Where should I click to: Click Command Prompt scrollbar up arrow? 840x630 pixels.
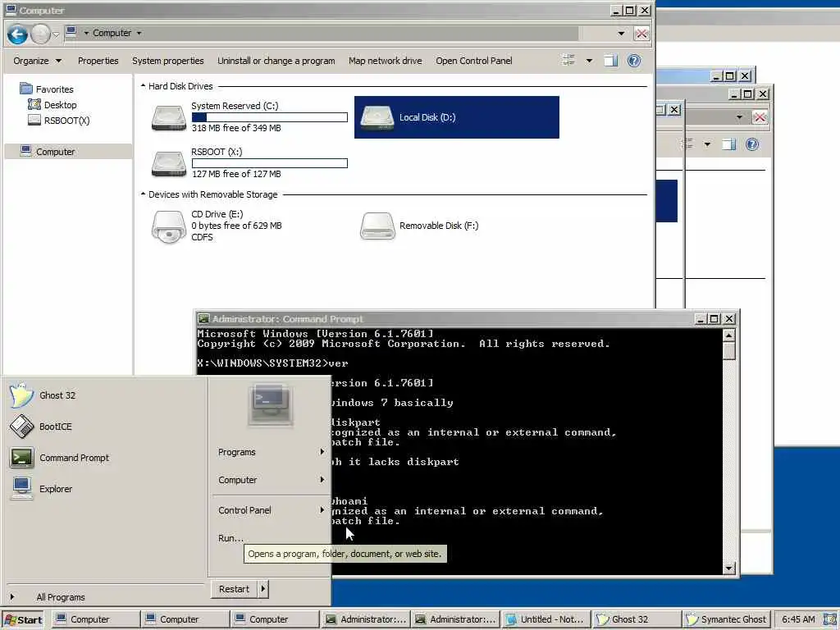pos(728,336)
